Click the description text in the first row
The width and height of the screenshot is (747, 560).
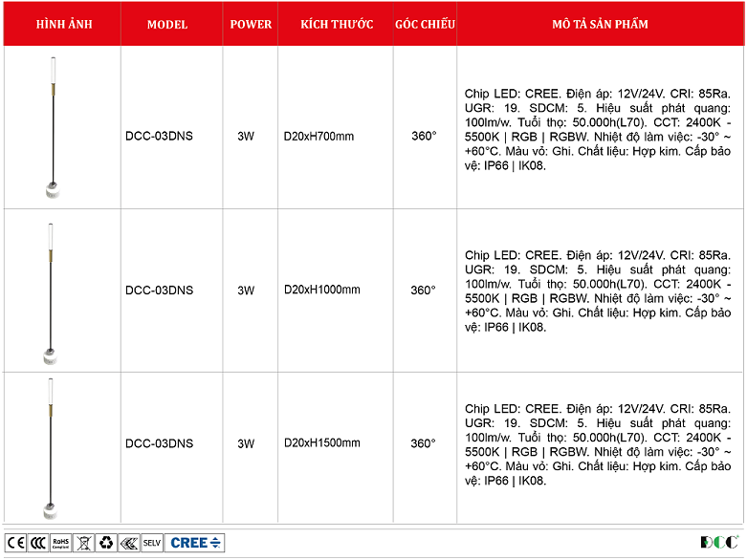tap(598, 128)
